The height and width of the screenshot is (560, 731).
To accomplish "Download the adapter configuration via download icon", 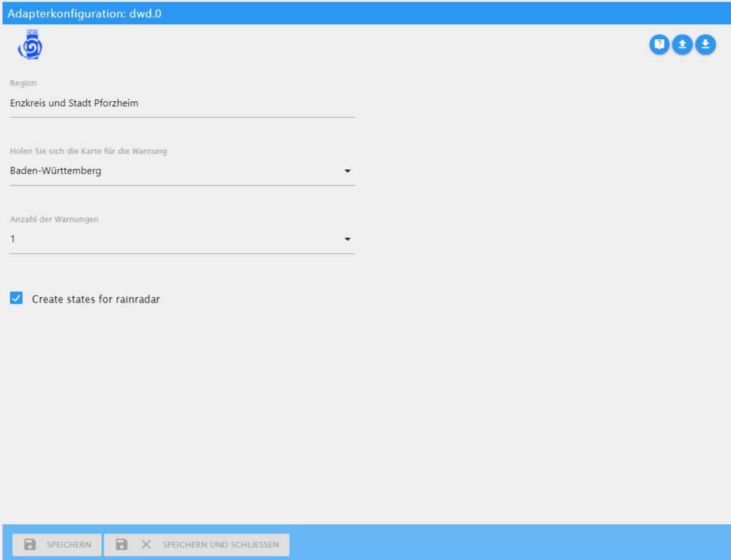I will point(705,44).
